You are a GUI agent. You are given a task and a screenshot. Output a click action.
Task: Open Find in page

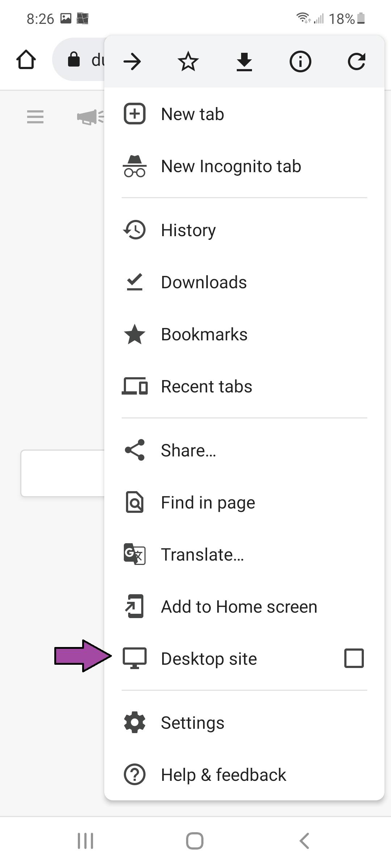pyautogui.click(x=208, y=502)
